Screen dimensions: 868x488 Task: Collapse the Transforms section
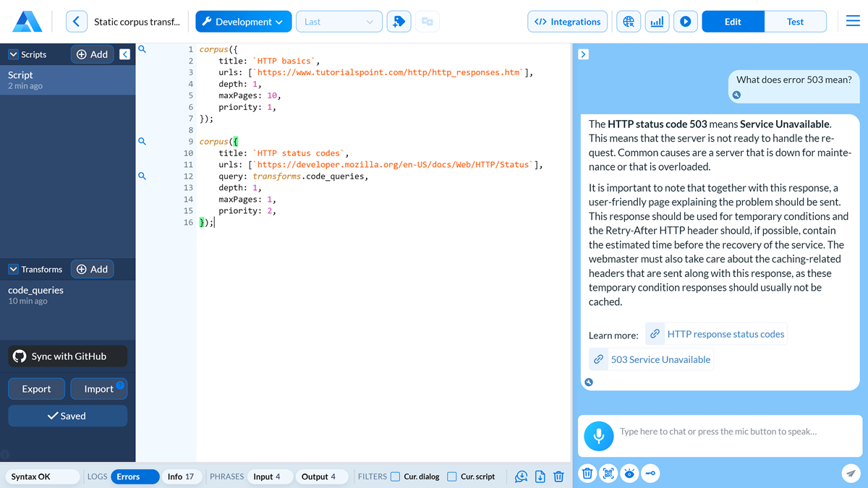(x=12, y=269)
